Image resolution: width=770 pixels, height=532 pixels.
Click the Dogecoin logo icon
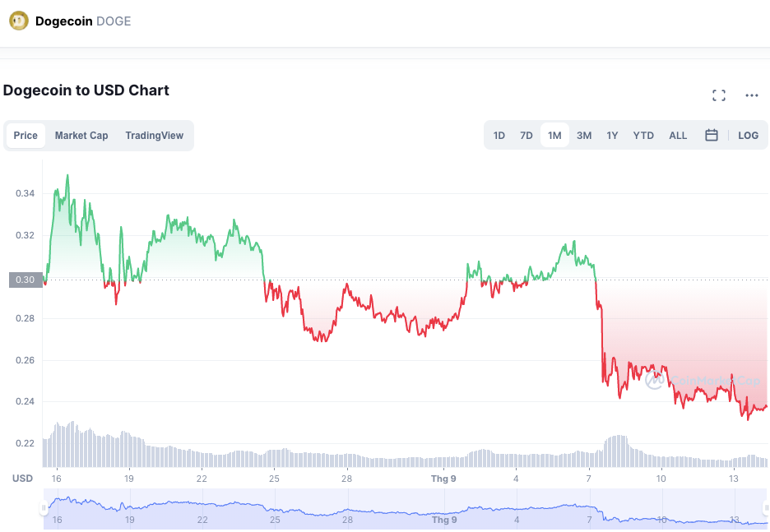[x=18, y=21]
